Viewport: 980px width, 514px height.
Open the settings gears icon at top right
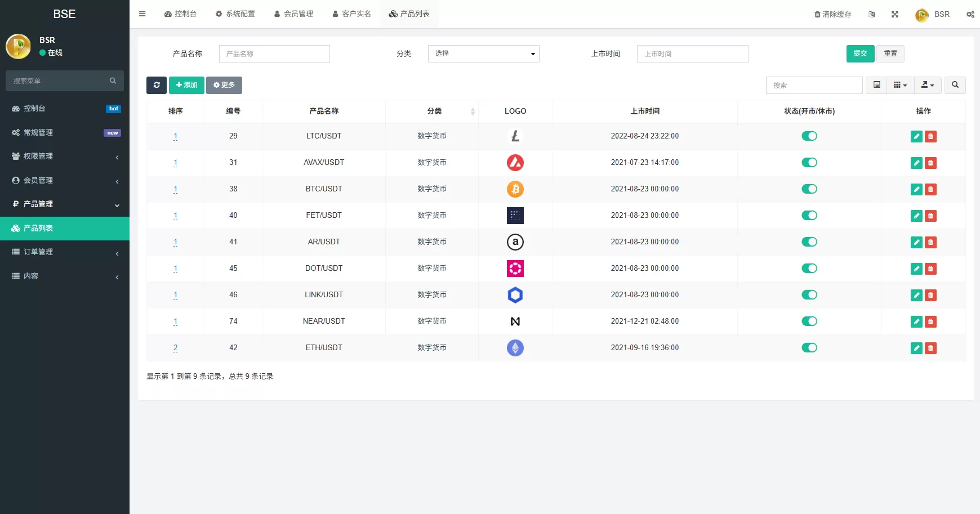[970, 14]
